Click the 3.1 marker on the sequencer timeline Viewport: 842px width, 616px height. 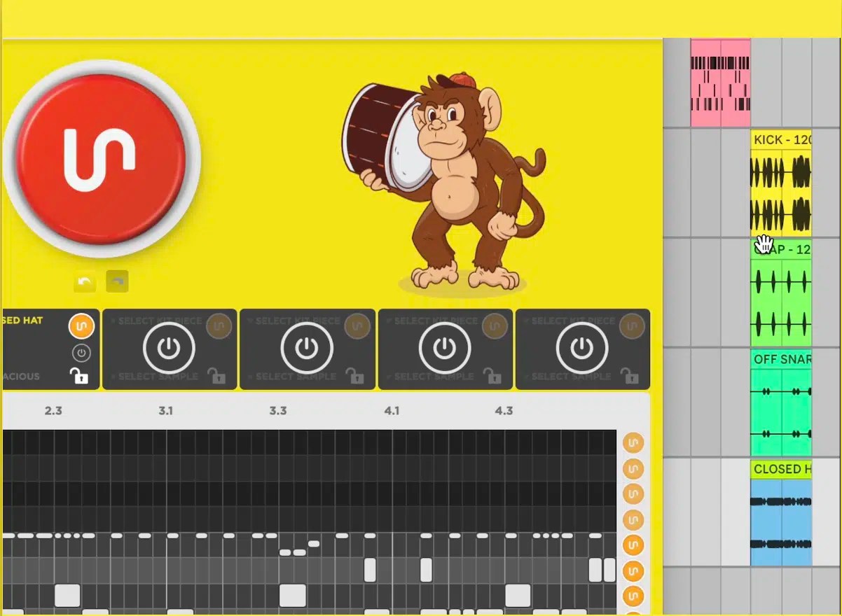tap(166, 412)
